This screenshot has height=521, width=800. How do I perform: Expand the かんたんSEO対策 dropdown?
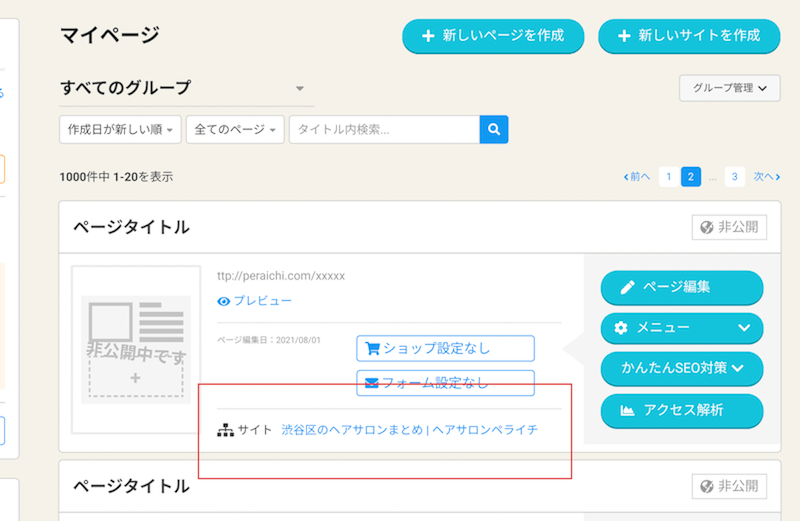pyautogui.click(x=681, y=369)
